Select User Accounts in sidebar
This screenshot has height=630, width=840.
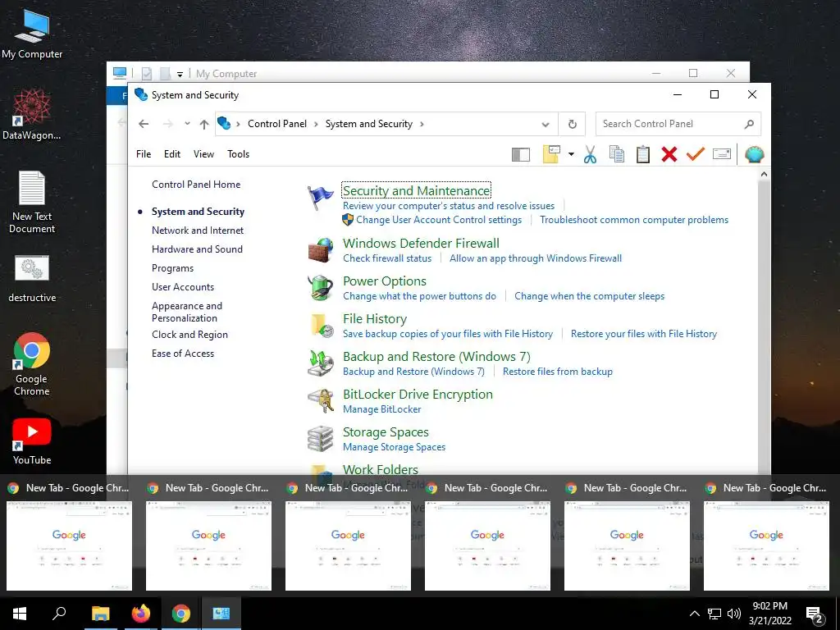pos(183,287)
